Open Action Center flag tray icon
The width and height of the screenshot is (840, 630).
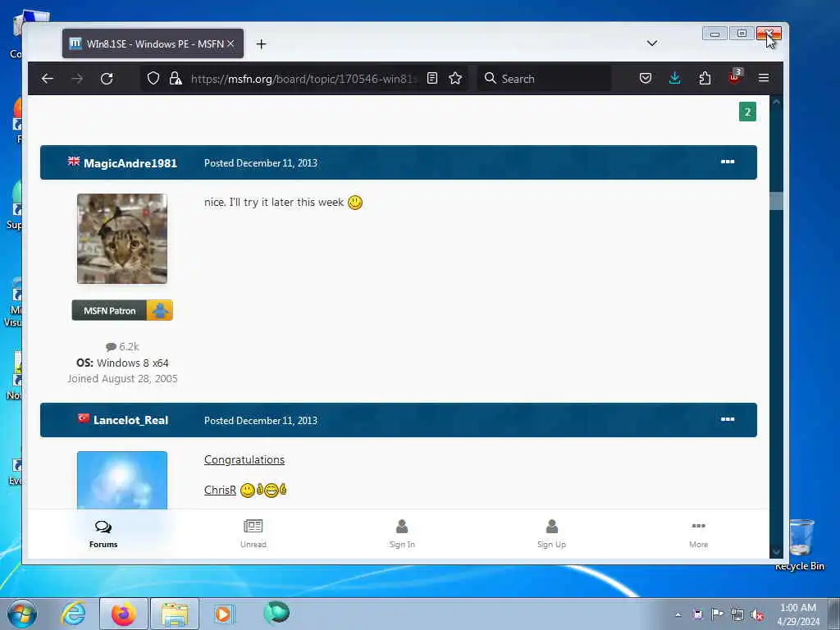tap(717, 614)
